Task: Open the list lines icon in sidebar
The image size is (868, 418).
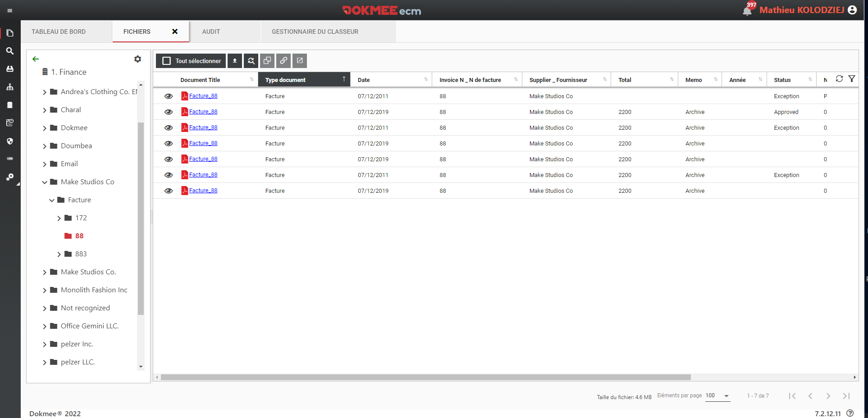Action: (10, 159)
